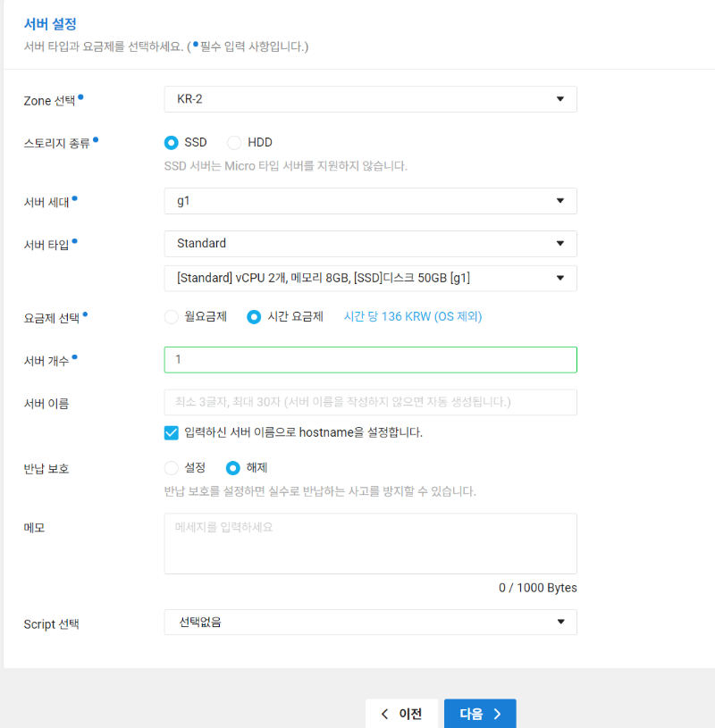Uncheck the hostname setting checkbox
Image resolution: width=715 pixels, height=728 pixels.
171,434
